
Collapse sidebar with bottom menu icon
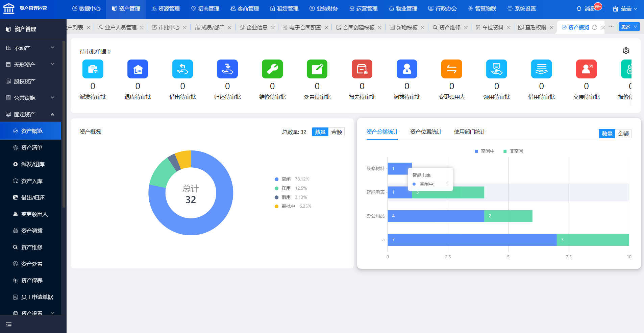(x=9, y=325)
